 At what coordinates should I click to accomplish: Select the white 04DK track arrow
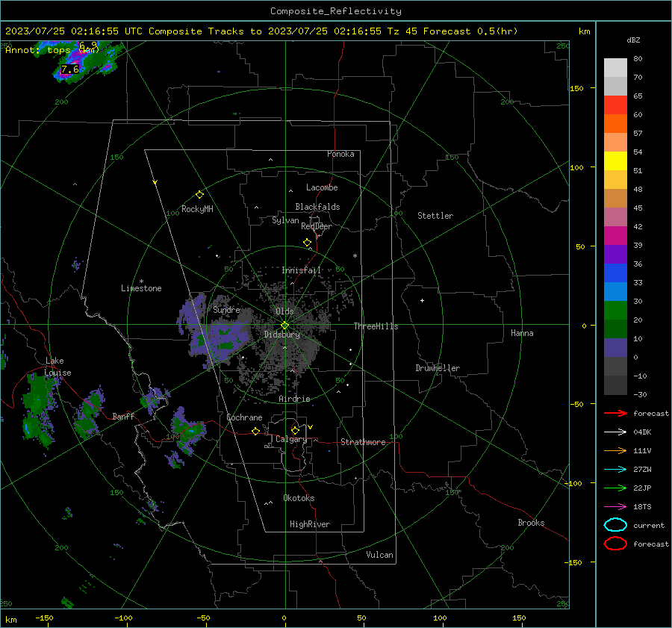coord(615,432)
